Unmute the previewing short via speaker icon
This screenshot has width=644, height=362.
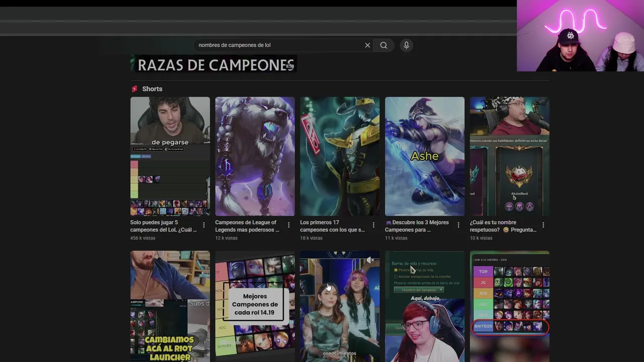[370, 260]
